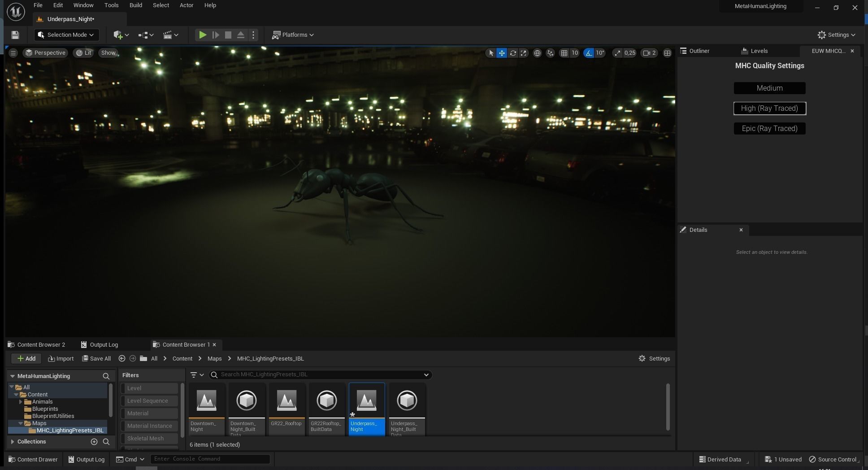Open the toolbar Settings dropdown
The width and height of the screenshot is (868, 470).
[x=836, y=35]
